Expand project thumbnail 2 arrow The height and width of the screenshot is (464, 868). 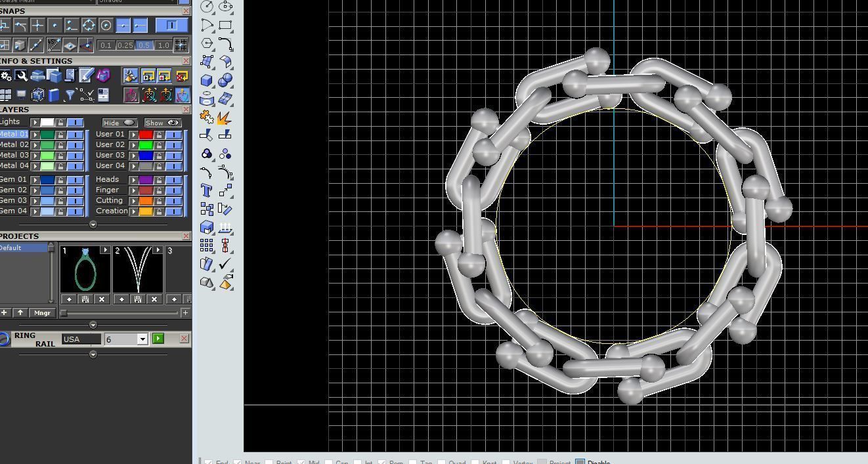157,250
